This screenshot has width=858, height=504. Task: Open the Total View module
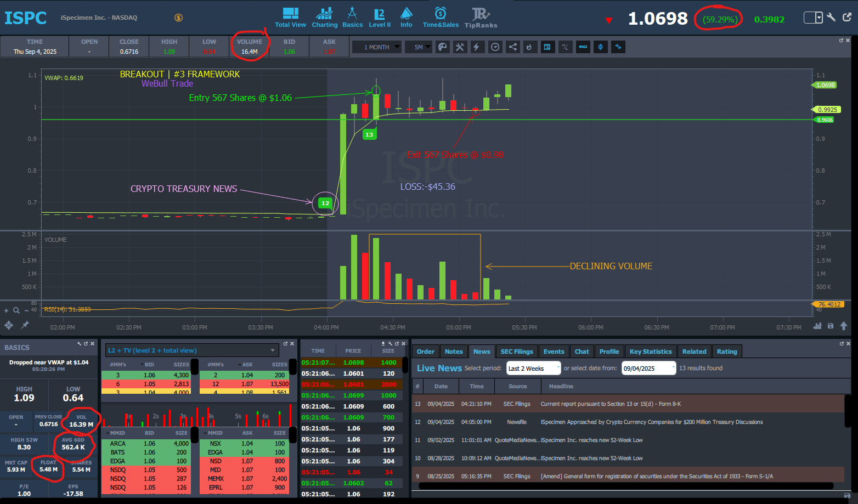(290, 18)
